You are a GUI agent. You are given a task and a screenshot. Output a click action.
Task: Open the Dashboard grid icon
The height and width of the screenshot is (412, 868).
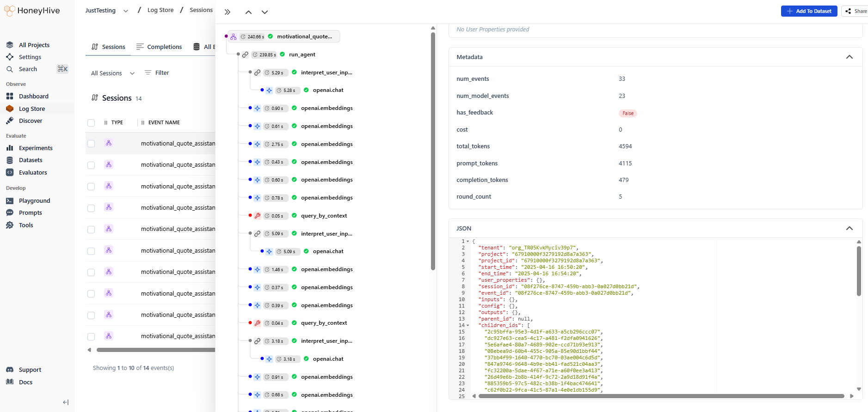point(10,96)
